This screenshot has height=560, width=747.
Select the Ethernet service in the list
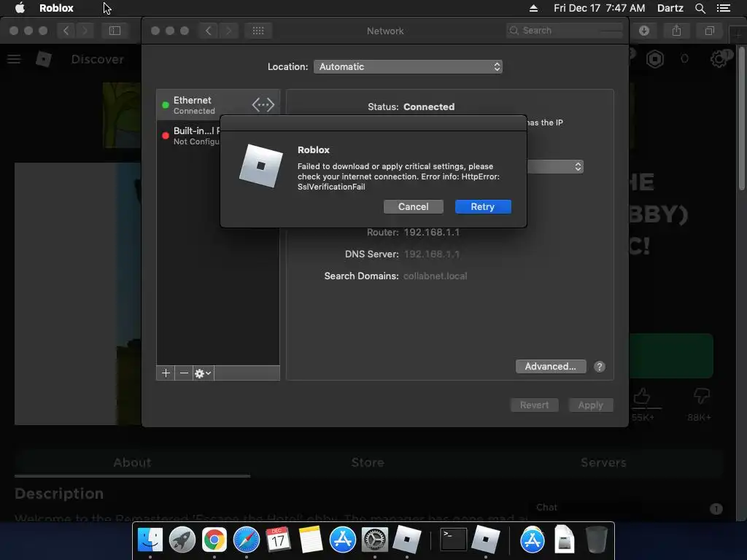(218, 105)
